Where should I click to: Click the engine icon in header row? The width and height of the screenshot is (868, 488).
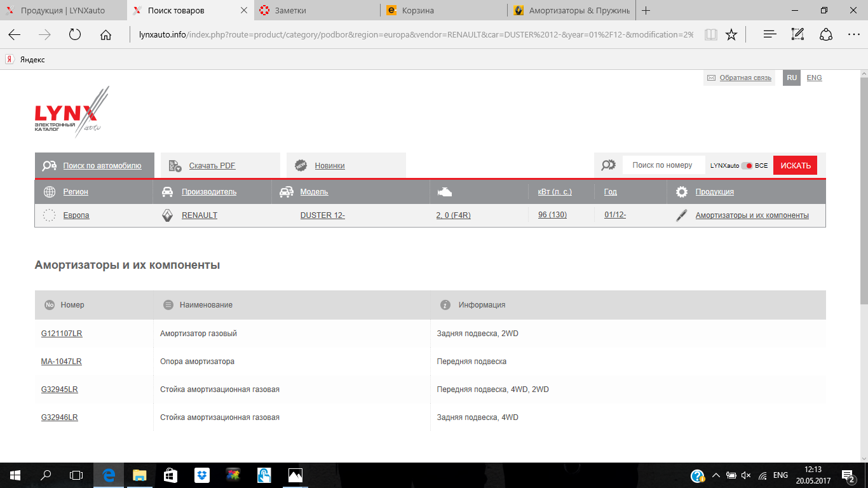coord(445,192)
